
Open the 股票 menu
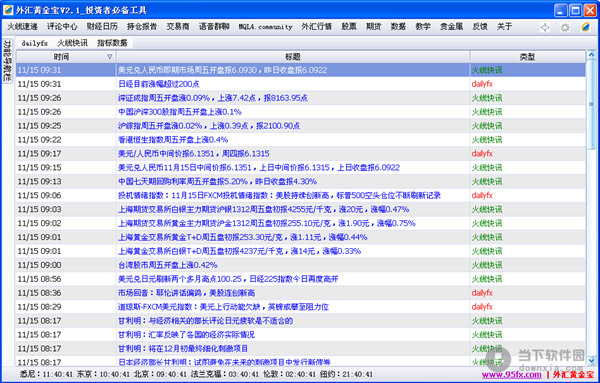(349, 26)
